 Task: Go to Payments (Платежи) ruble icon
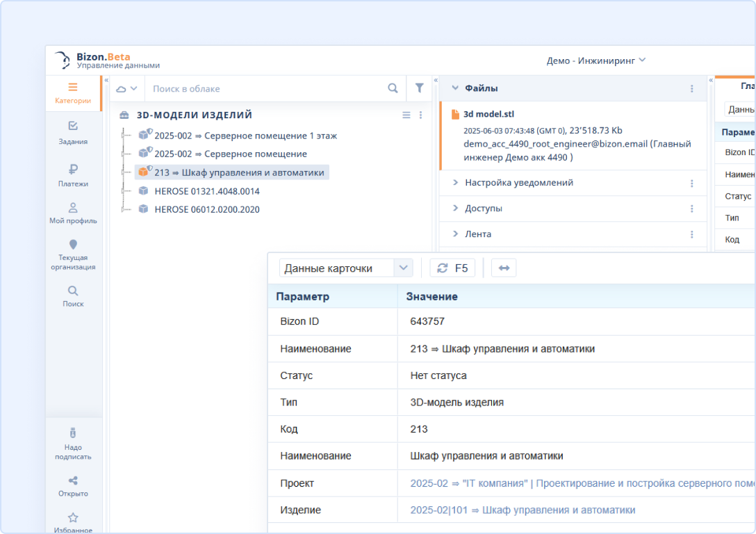73,169
